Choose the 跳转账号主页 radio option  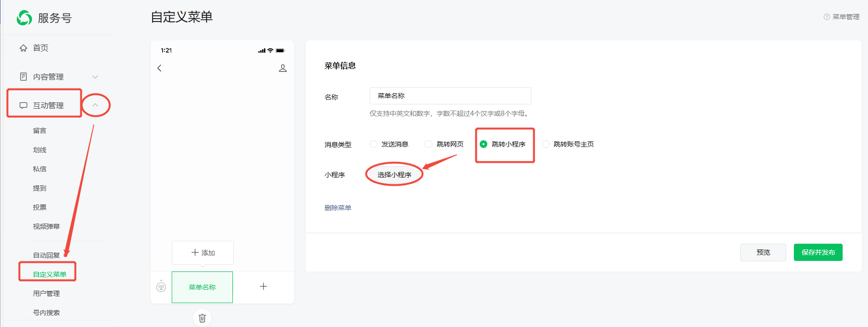546,144
